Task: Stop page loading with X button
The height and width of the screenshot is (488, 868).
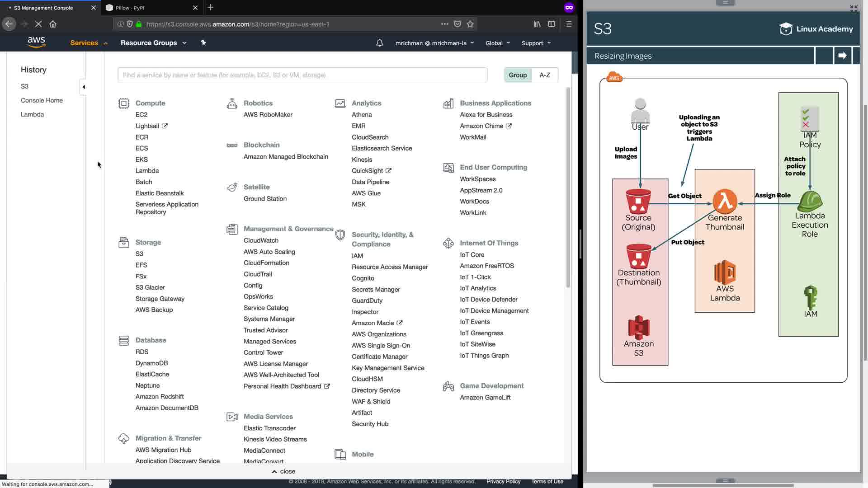Action: 38,24
